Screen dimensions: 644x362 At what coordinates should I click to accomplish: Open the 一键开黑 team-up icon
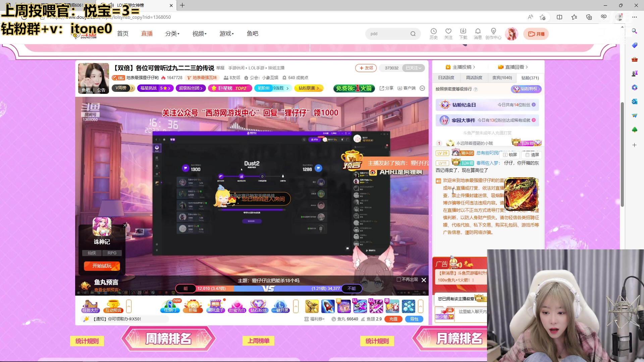pyautogui.click(x=280, y=306)
